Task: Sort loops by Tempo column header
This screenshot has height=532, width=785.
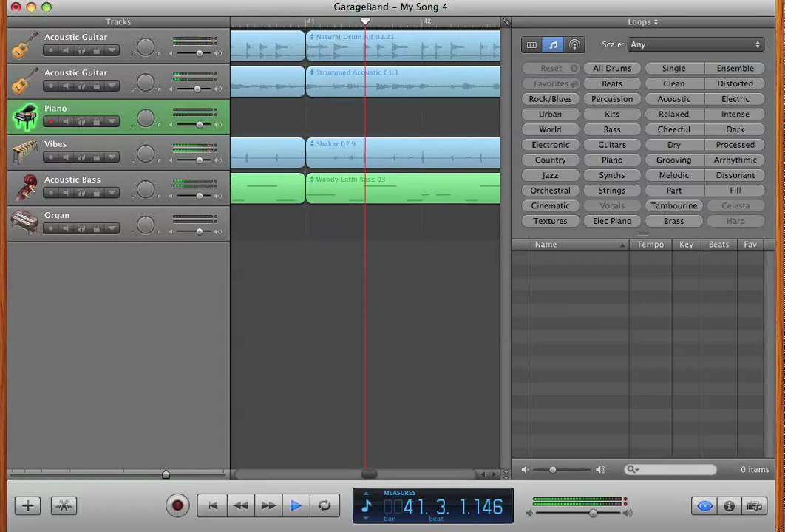Action: 650,245
